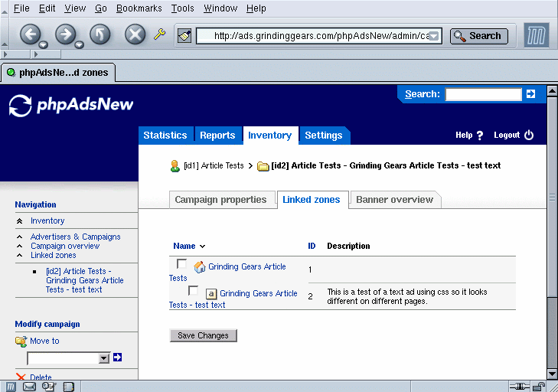Open Address Book from the status bar icon
Image resolution: width=558 pixels, height=392 pixels.
[x=69, y=387]
